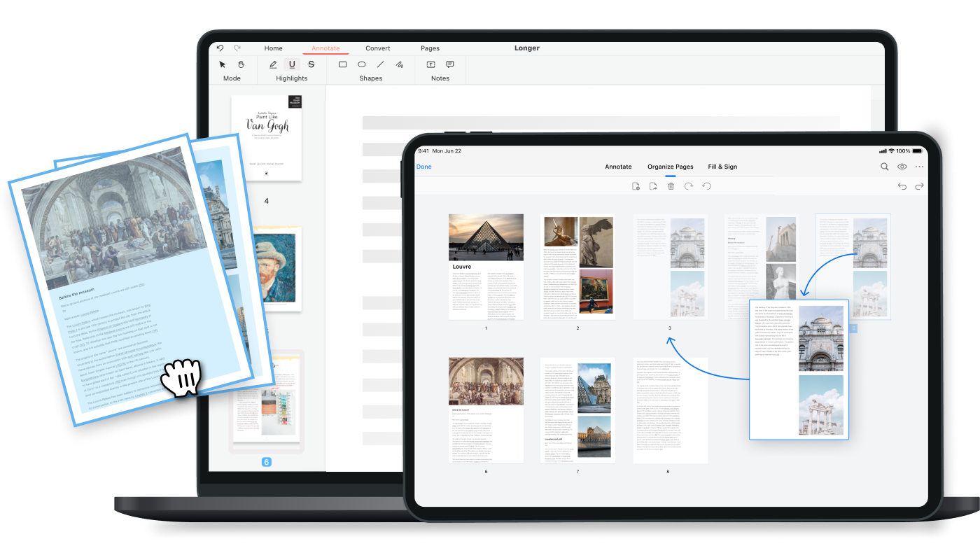Tap the Done button
The image size is (980, 560).
click(424, 167)
